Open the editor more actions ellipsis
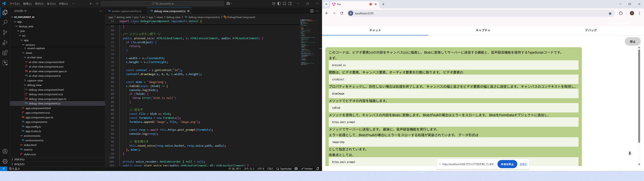This screenshot has height=181, width=644. 317,11
